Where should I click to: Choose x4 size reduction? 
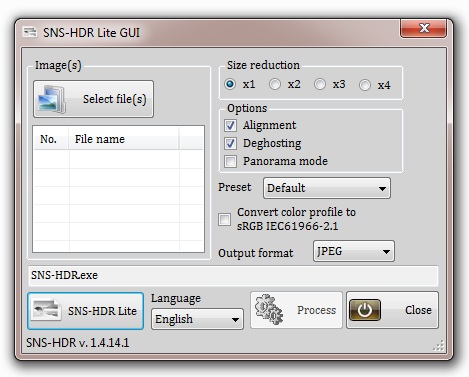click(365, 85)
